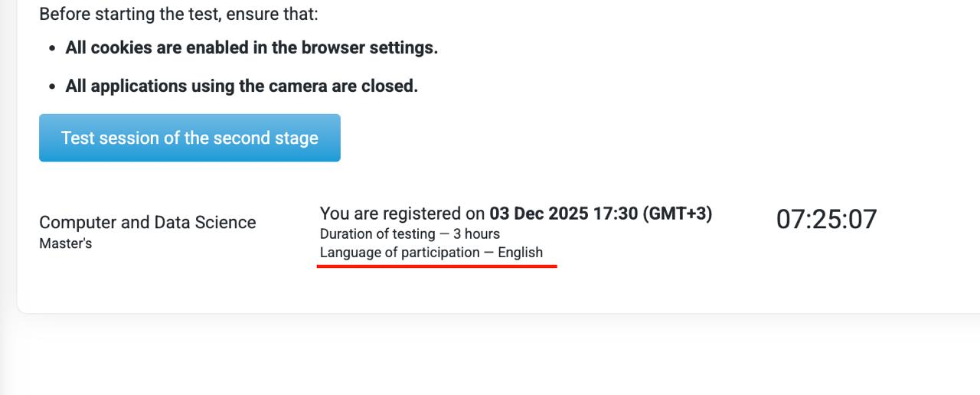Click the Test session of the second stage button
The width and height of the screenshot is (980, 395).
tap(189, 138)
